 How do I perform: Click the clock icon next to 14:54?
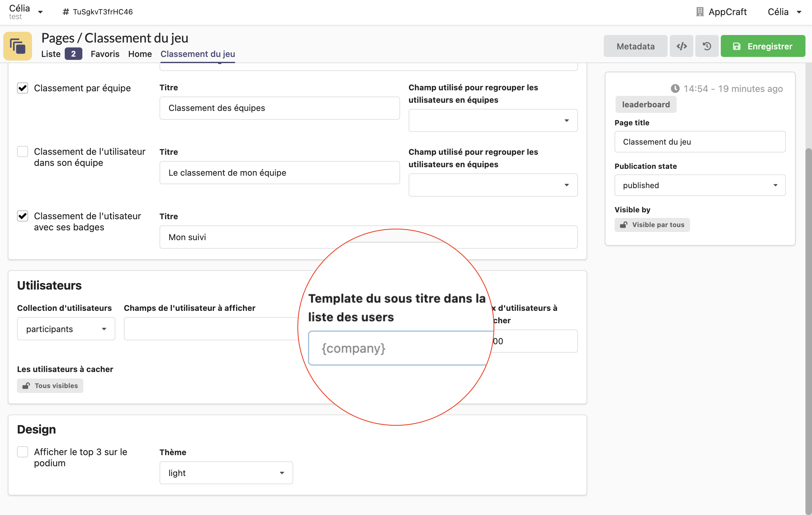(675, 88)
